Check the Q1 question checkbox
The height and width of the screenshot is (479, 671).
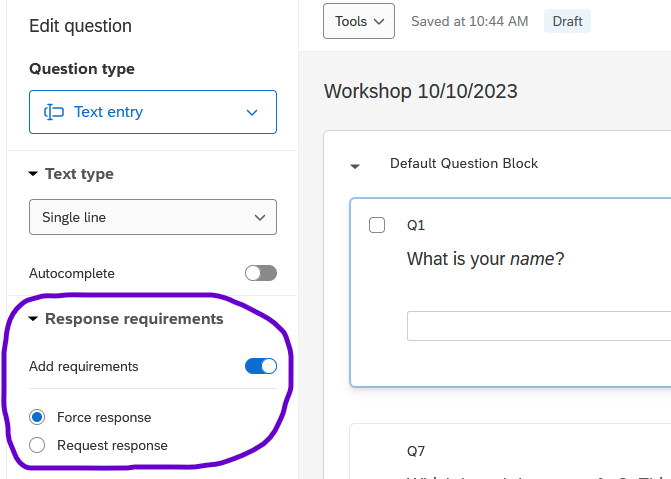(377, 225)
